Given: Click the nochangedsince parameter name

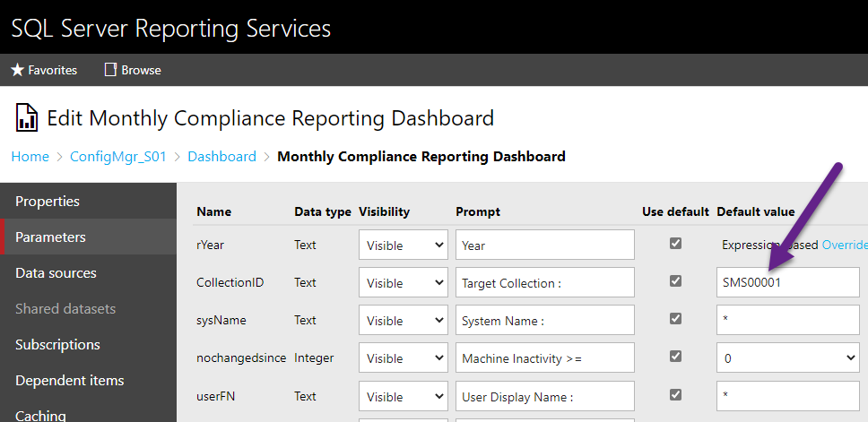Looking at the screenshot, I should tap(241, 357).
